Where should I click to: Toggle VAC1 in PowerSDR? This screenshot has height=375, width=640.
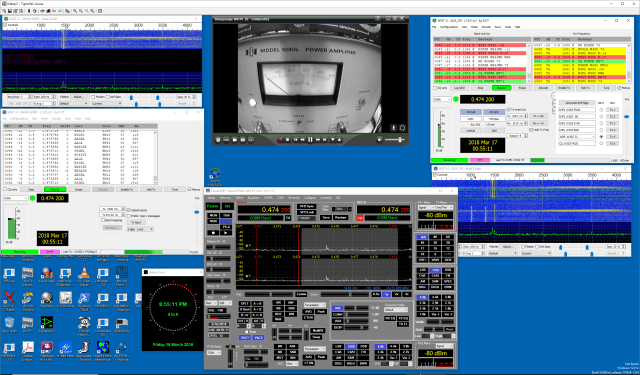[x=244, y=338]
